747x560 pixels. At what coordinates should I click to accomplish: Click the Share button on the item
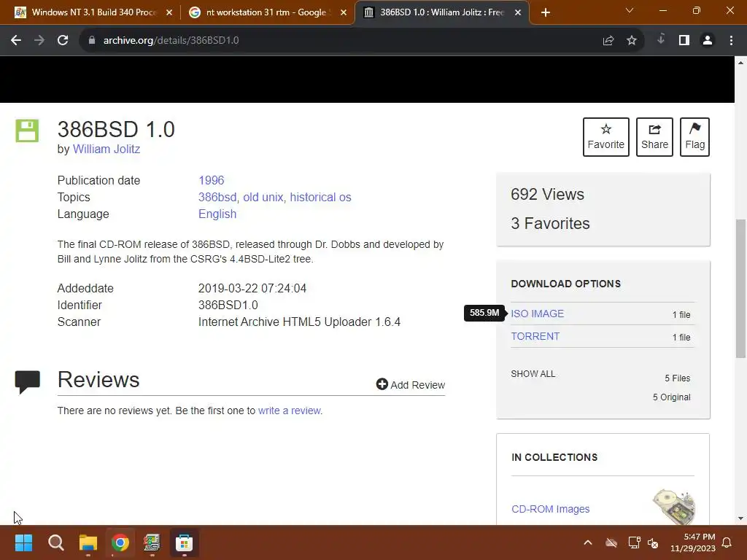point(654,137)
